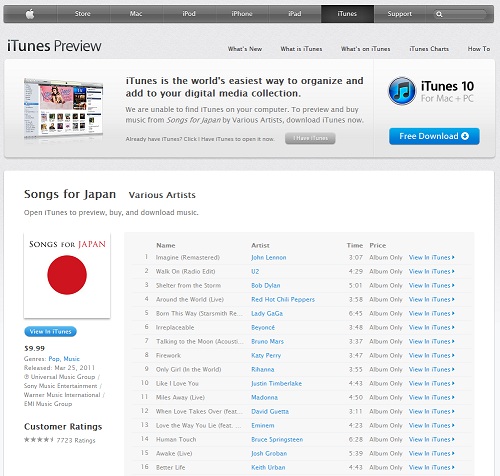500x476 pixels.
Task: Click the song title Love the Way You Lie
Action: click(x=199, y=426)
